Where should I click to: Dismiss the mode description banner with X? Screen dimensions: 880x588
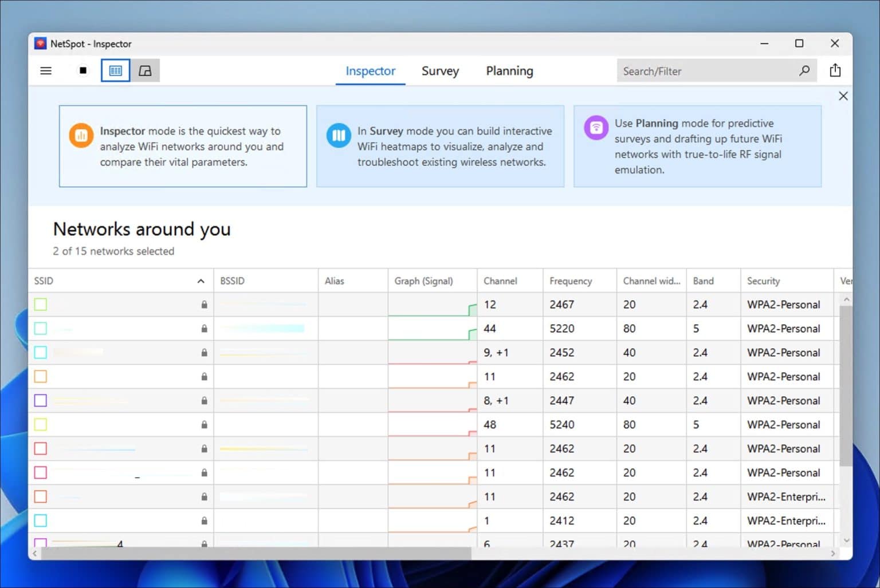click(x=843, y=96)
